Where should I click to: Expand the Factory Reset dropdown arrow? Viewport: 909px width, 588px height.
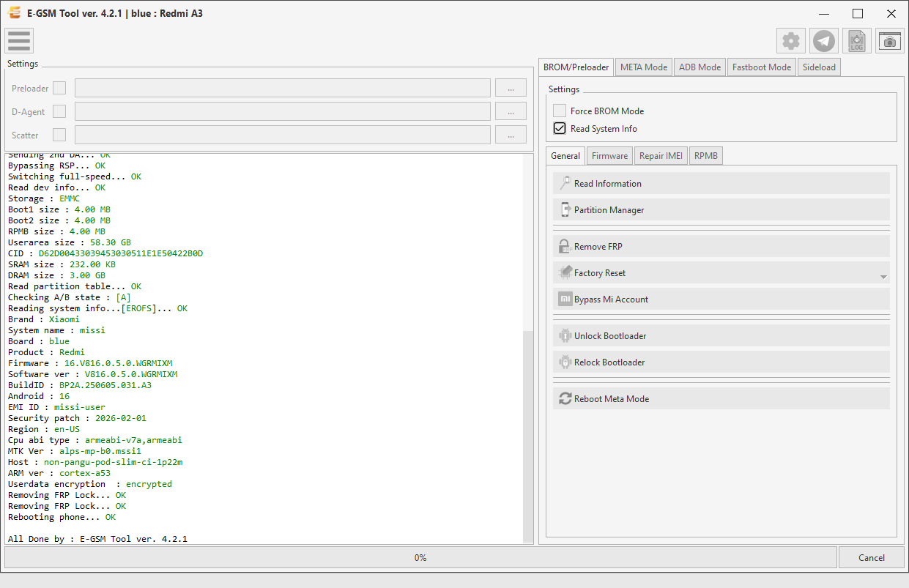883,277
